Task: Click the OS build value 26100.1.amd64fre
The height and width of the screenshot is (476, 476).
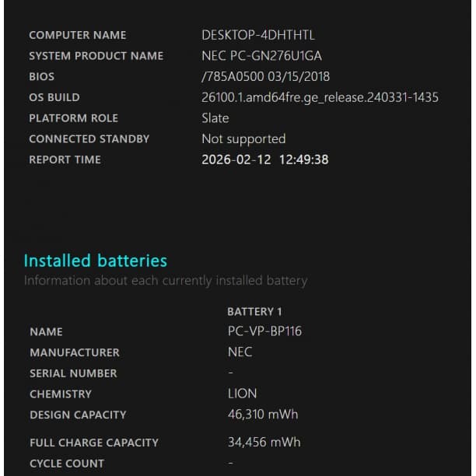Action: click(320, 97)
